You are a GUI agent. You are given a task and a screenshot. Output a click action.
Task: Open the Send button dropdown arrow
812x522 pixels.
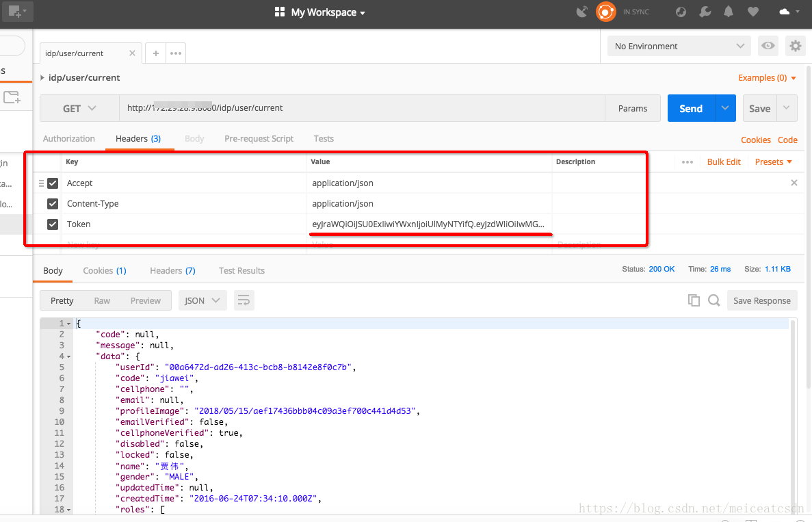click(x=725, y=108)
